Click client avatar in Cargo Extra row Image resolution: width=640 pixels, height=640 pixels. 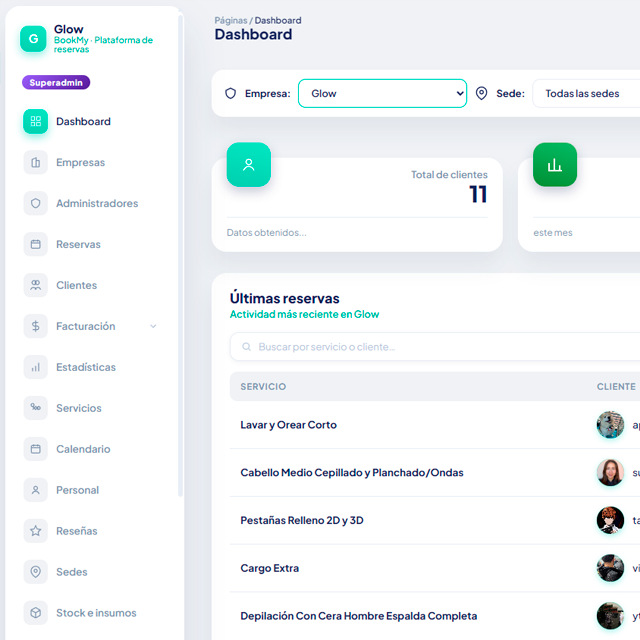(x=610, y=568)
